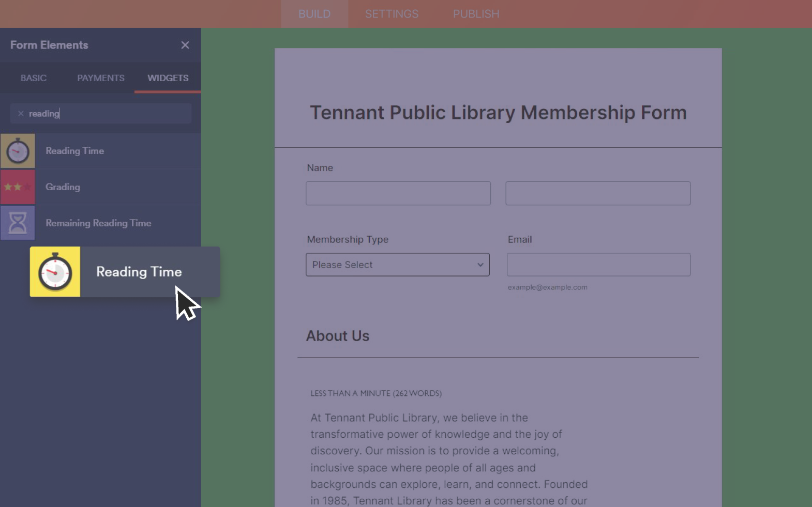Clear the widget search with the X icon
The image size is (812, 507).
[x=21, y=114]
